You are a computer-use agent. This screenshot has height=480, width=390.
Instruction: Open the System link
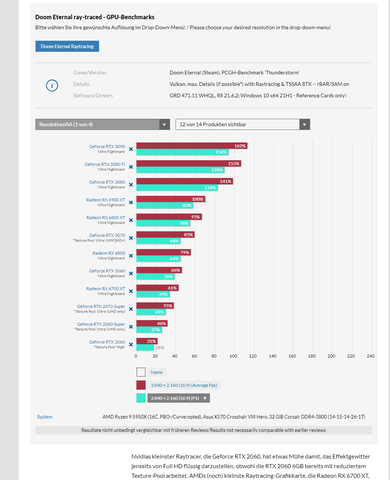45,417
